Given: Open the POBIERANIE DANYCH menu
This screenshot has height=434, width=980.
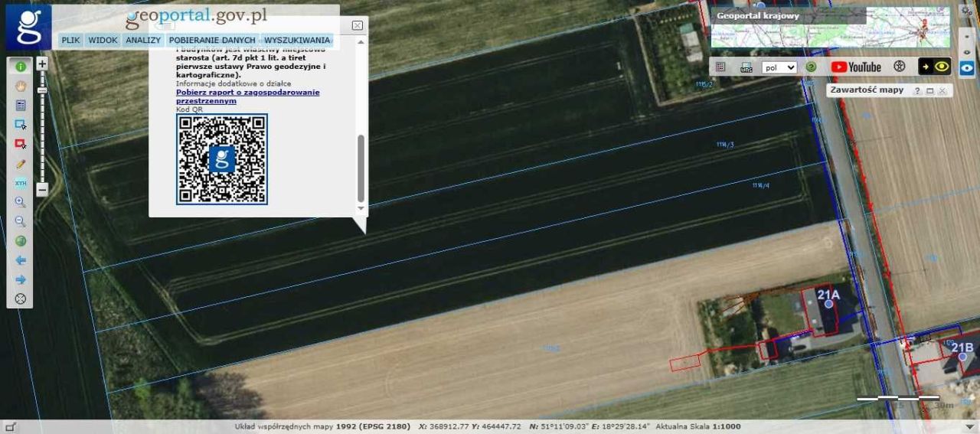Looking at the screenshot, I should (x=212, y=40).
